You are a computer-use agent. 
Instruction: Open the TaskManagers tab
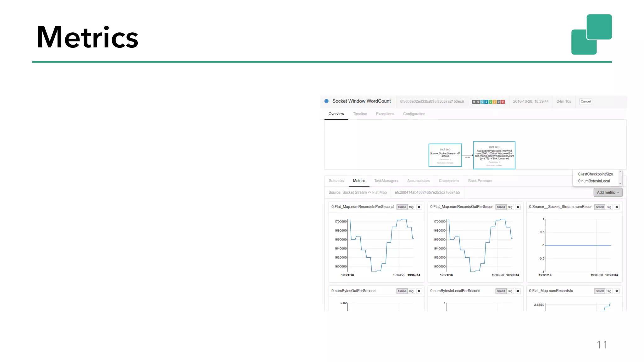[386, 181]
